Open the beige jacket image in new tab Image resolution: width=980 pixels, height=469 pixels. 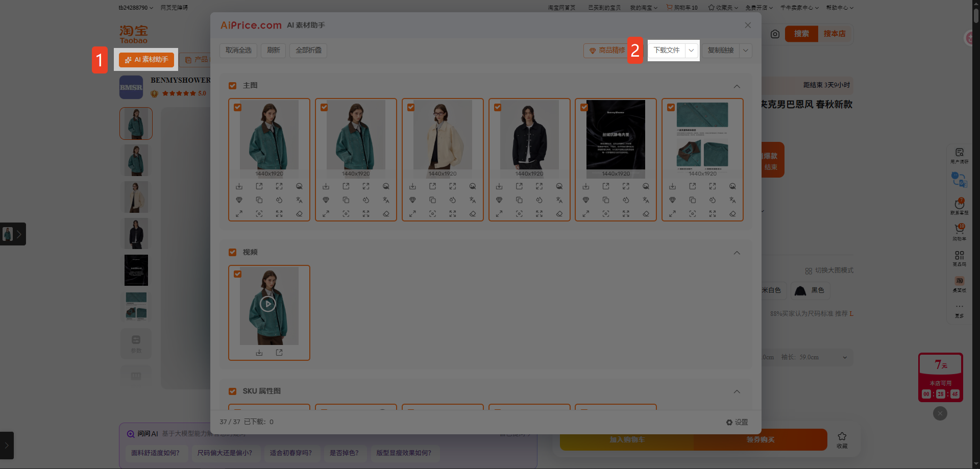(x=432, y=186)
